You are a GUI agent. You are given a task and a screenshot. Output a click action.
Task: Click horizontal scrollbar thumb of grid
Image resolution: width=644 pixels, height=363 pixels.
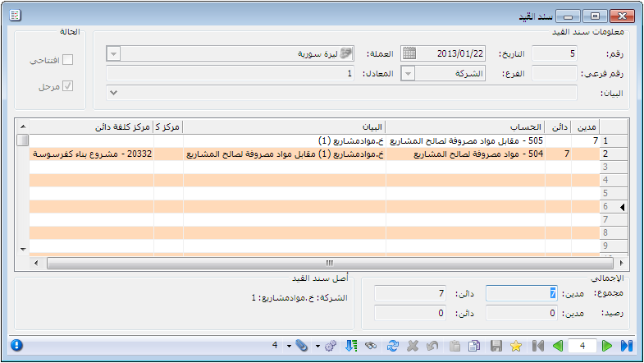pos(330,263)
